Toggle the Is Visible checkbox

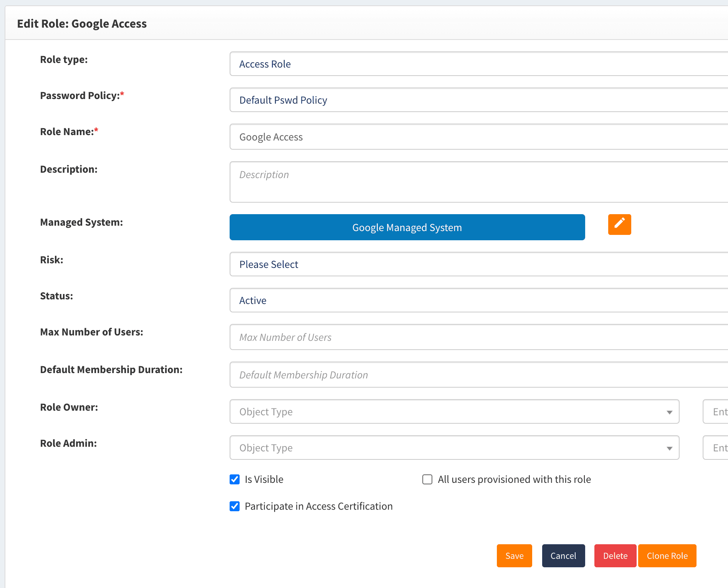pyautogui.click(x=235, y=479)
